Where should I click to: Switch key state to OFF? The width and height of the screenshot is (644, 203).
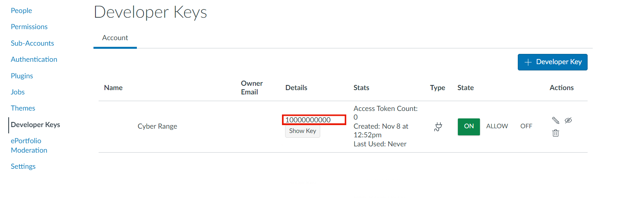(526, 126)
